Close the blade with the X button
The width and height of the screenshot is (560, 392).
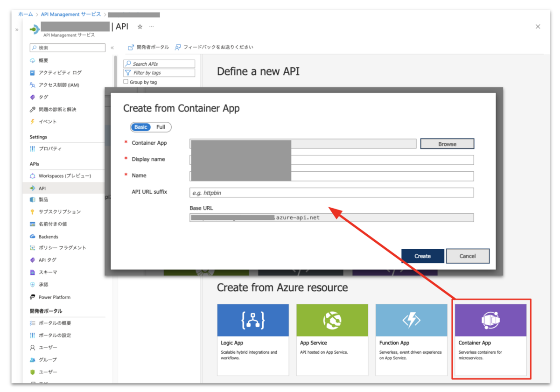click(538, 27)
